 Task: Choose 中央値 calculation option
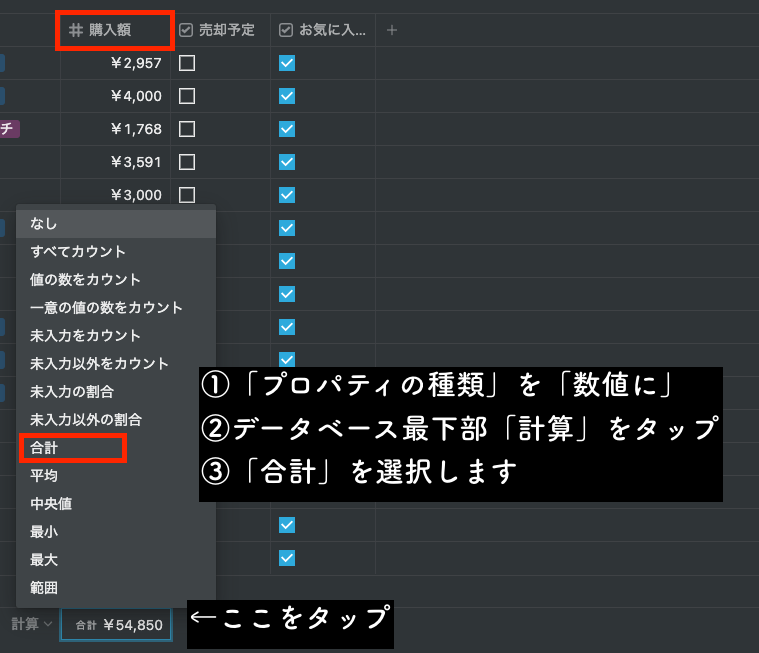pos(116,504)
